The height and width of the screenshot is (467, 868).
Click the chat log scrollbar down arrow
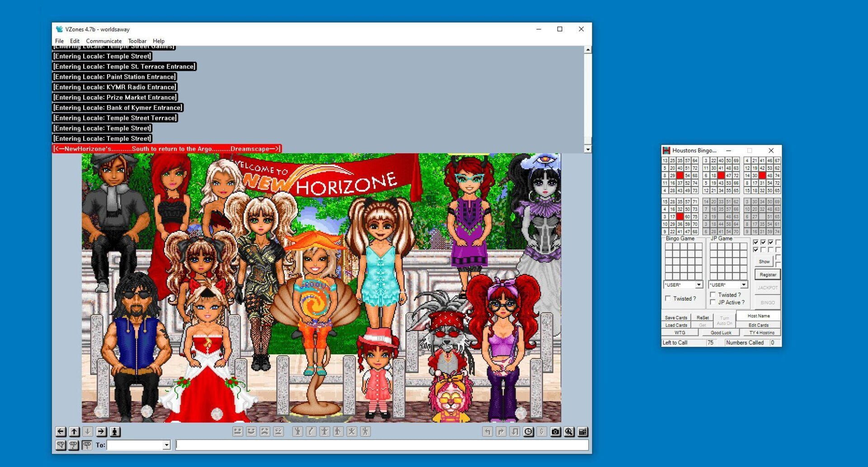[x=588, y=149]
